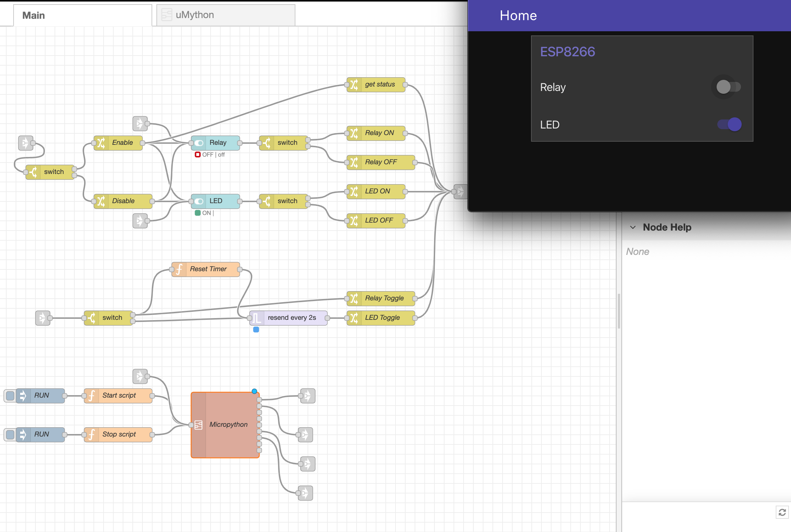Select the "Relay OFF" change node
791x532 pixels.
[x=380, y=162]
